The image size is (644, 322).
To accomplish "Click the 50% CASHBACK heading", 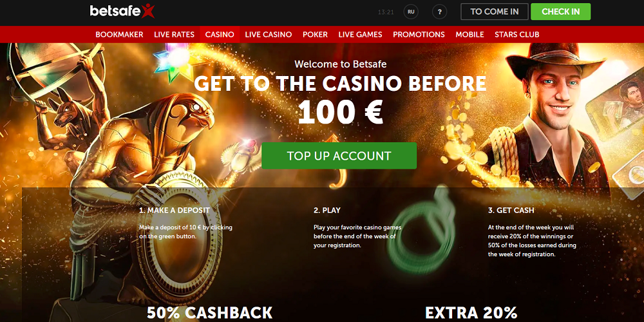I will (x=209, y=313).
